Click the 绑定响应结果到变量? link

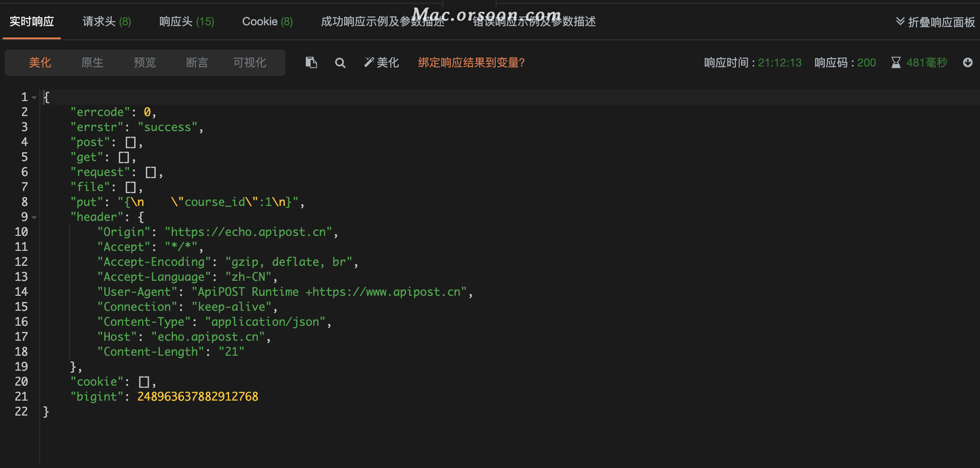(x=471, y=62)
